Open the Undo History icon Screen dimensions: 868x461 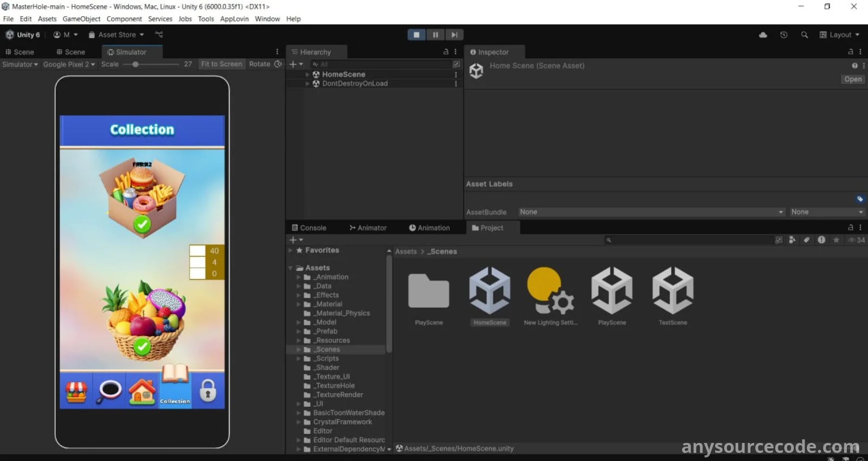783,35
